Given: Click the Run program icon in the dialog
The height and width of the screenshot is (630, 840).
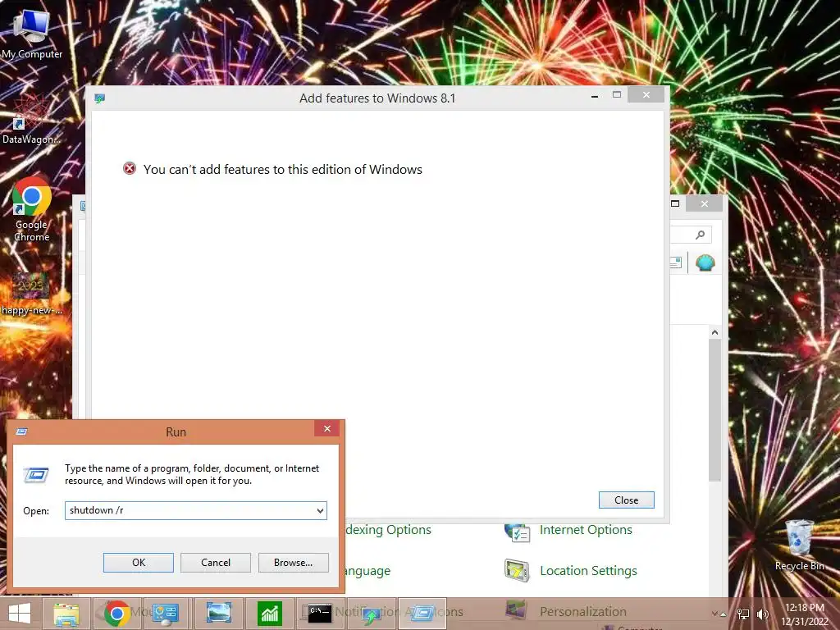Looking at the screenshot, I should tap(36, 475).
